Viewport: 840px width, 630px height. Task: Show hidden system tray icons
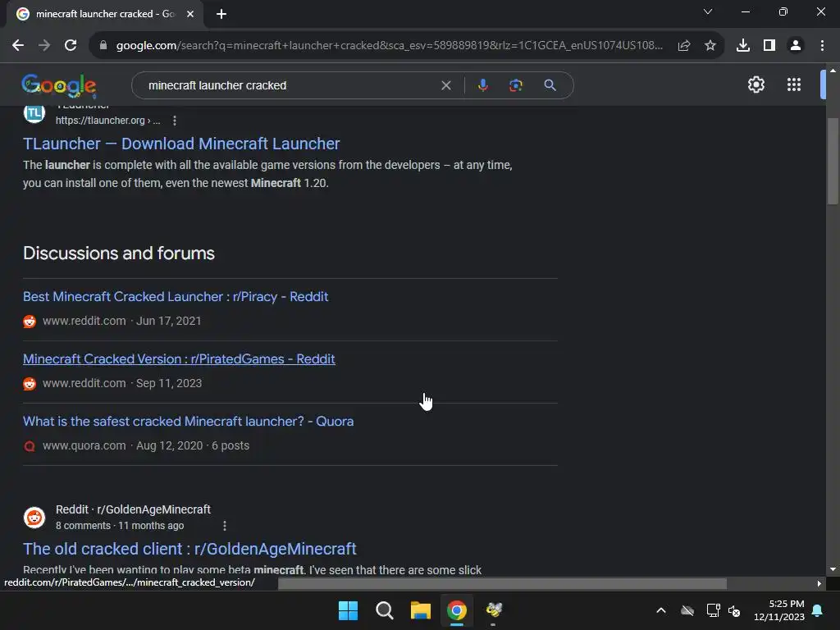tap(661, 610)
